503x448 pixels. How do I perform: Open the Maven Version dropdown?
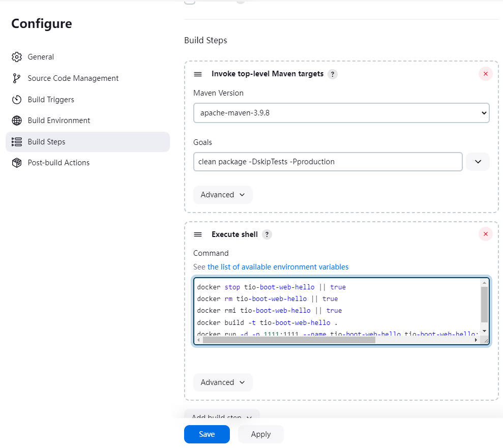[341, 113]
